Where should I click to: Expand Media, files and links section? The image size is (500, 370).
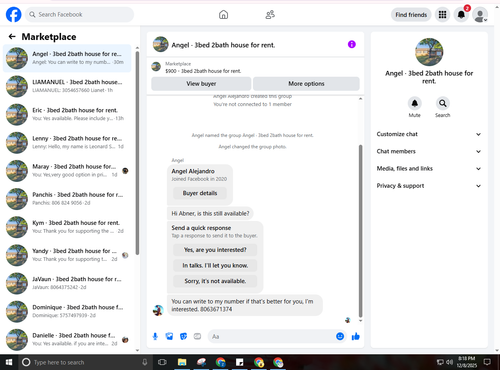point(429,169)
